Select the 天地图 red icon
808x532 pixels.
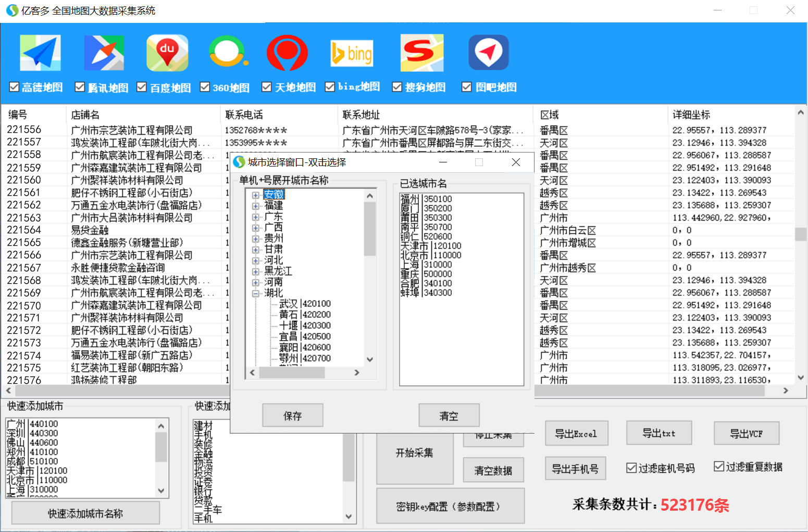[288, 52]
